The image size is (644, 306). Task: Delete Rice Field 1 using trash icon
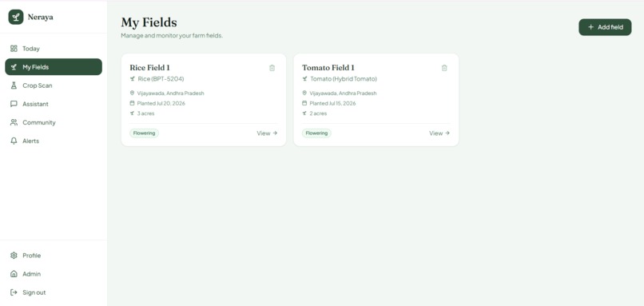pos(272,68)
